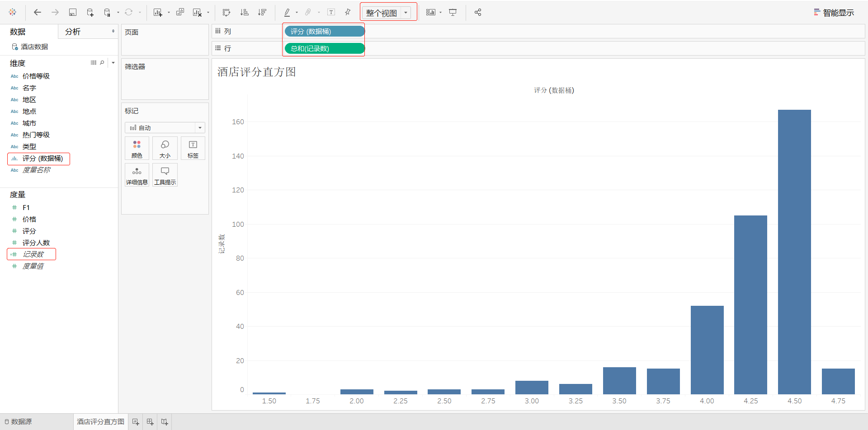The width and height of the screenshot is (868, 430).
Task: Expand dropdown next to refresh icon
Action: click(140, 12)
